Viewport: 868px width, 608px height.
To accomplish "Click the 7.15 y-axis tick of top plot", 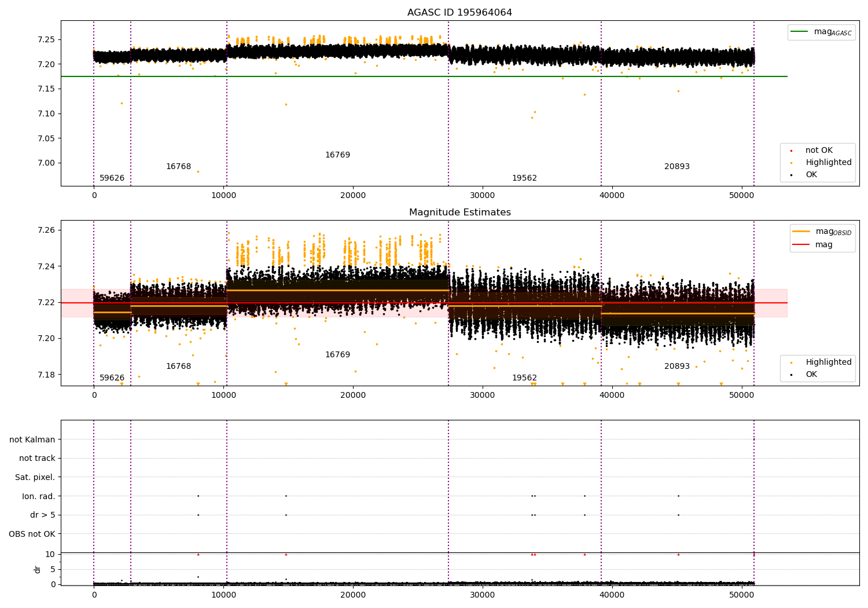I will coord(46,89).
